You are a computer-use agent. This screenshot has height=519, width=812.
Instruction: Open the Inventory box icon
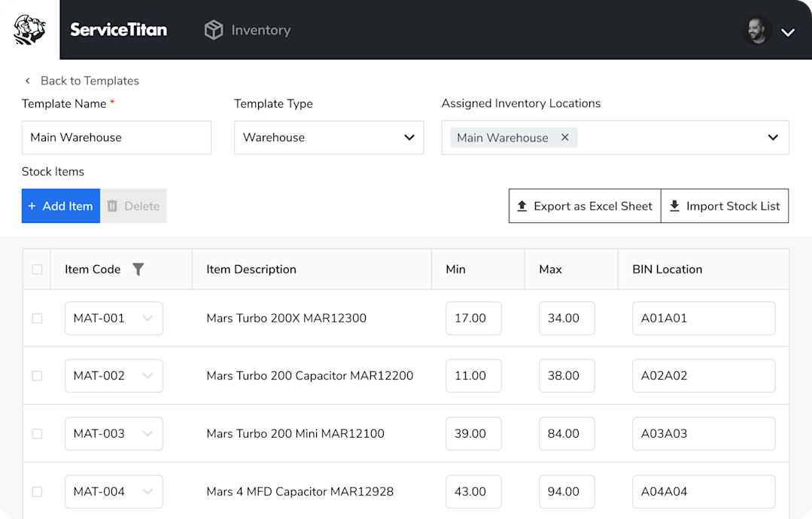click(x=214, y=30)
